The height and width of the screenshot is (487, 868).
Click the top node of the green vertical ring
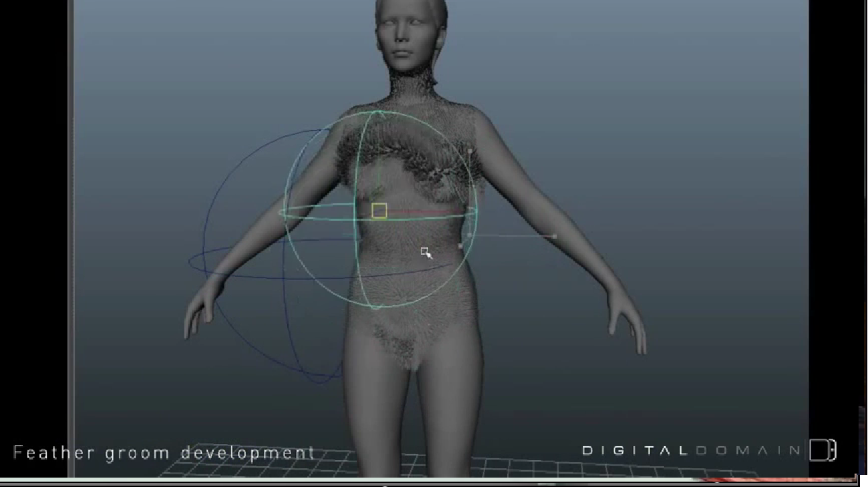tap(380, 113)
